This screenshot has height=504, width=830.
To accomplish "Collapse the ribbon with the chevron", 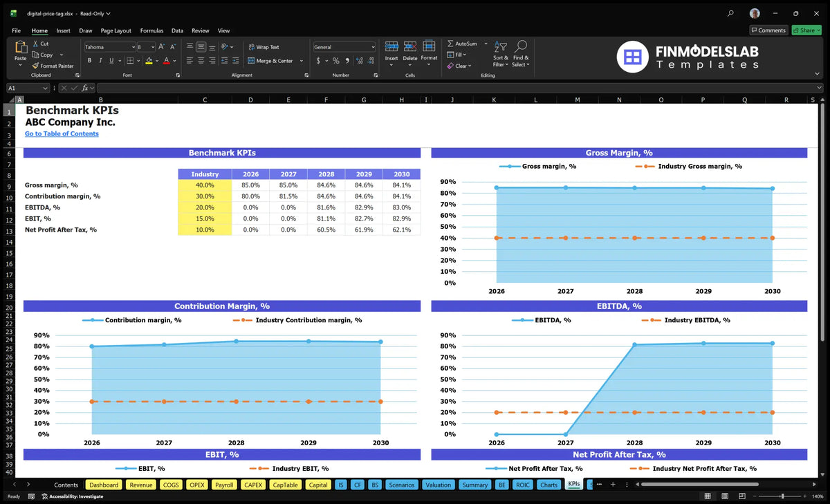I will (x=818, y=75).
